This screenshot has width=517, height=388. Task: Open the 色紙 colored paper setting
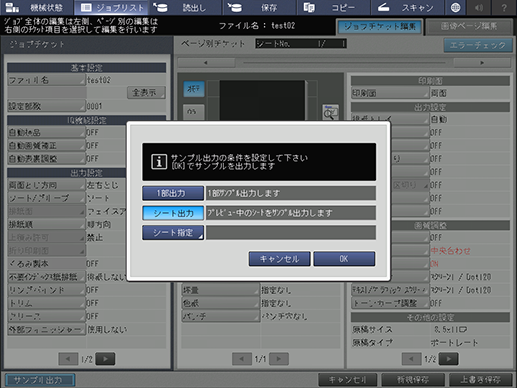221,303
